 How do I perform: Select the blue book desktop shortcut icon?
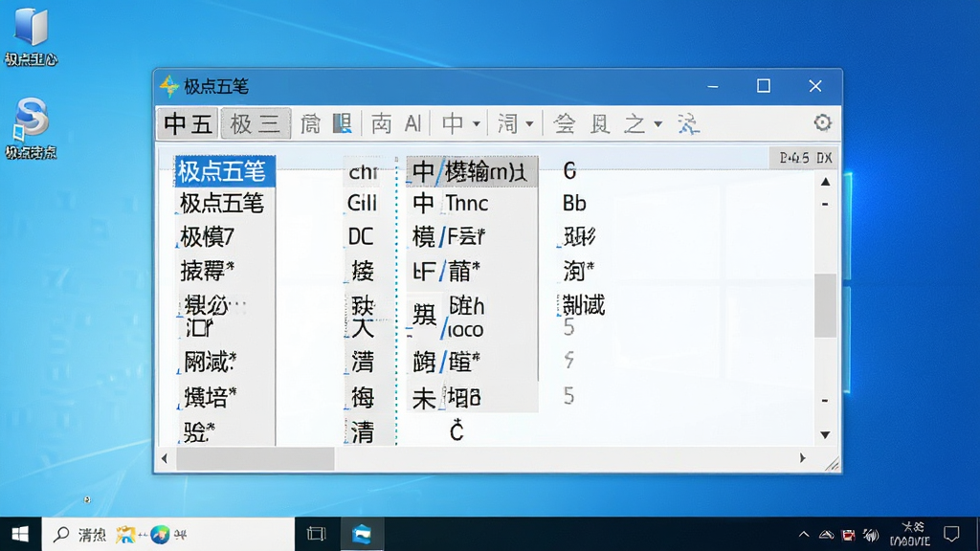(32, 27)
